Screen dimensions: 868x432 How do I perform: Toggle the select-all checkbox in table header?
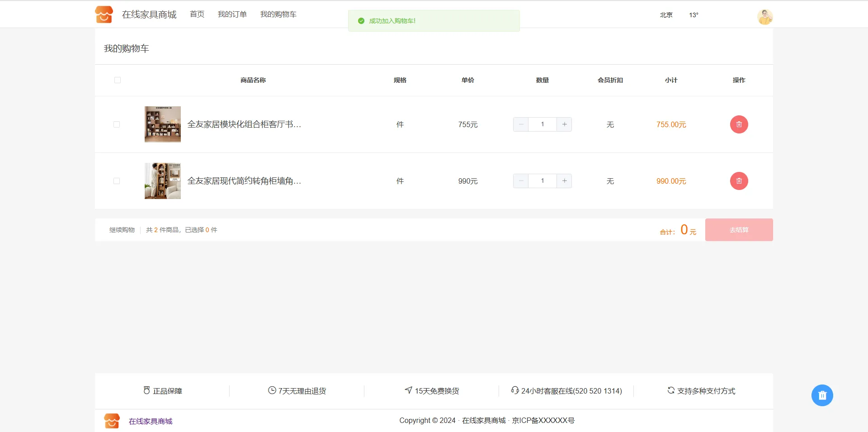[118, 80]
